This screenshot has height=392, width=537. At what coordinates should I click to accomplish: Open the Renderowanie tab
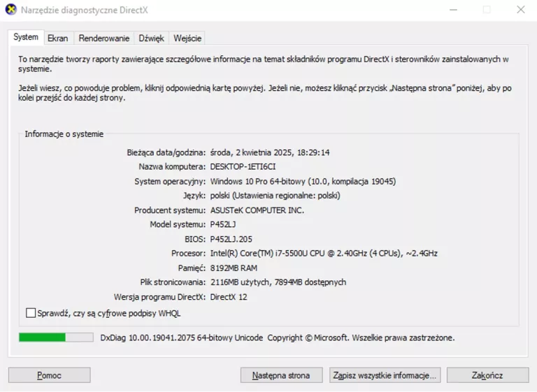click(x=104, y=38)
